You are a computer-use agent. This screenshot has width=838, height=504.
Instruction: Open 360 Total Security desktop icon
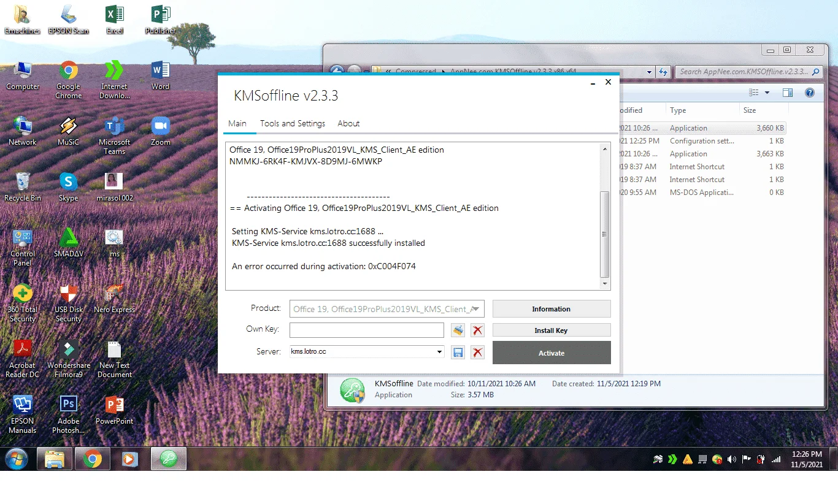click(x=23, y=303)
